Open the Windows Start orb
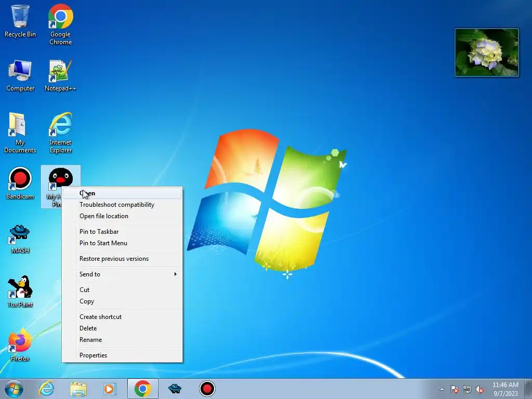 [x=14, y=389]
